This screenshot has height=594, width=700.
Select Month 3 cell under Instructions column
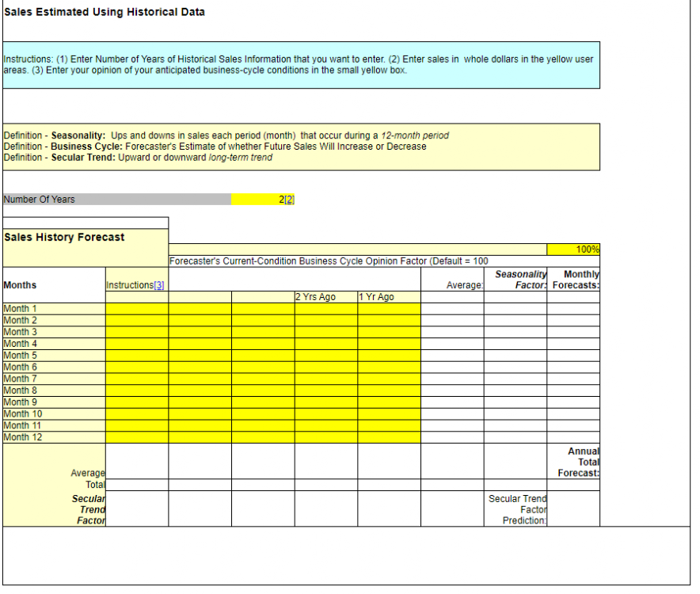137,332
